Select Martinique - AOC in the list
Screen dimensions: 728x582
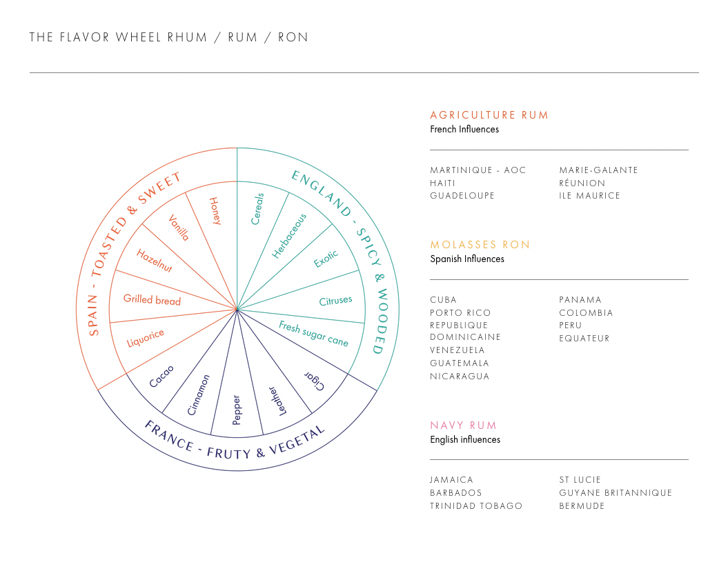pyautogui.click(x=478, y=170)
